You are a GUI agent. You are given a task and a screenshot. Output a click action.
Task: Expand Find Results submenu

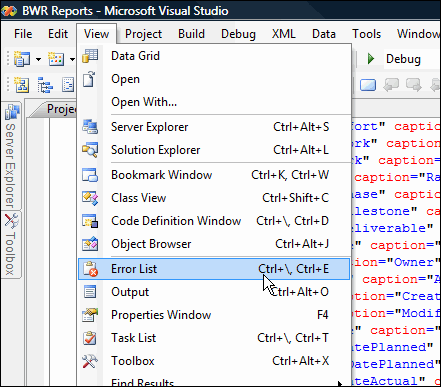click(214, 381)
